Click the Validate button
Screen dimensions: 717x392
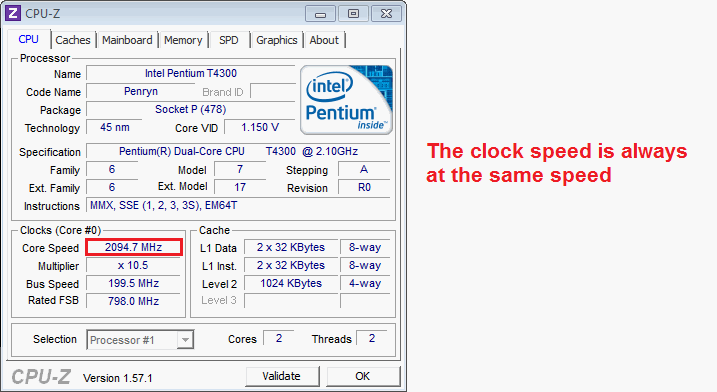click(x=282, y=376)
